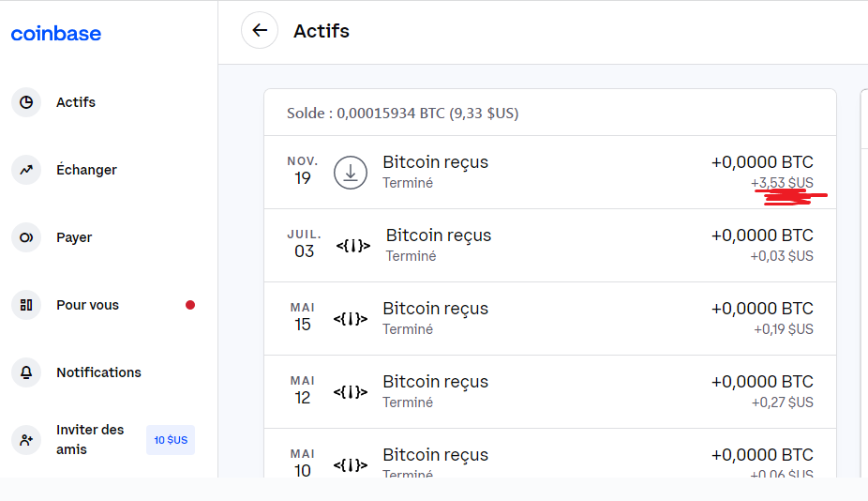Click the download icon on Nov 19 transaction

coord(351,173)
